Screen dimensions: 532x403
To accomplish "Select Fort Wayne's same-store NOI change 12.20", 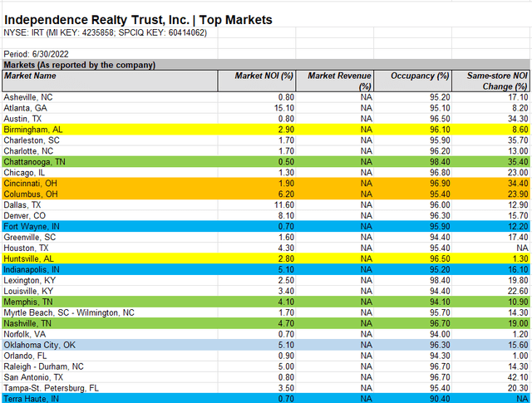I will pos(518,227).
